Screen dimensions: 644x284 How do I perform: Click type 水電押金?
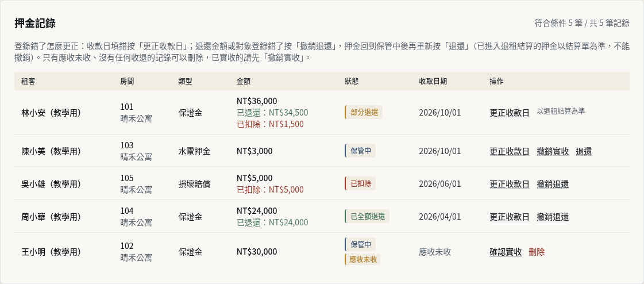194,151
